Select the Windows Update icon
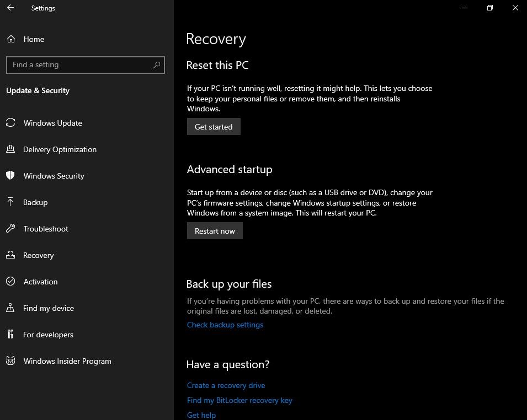Image resolution: width=527 pixels, height=420 pixels. (x=11, y=123)
